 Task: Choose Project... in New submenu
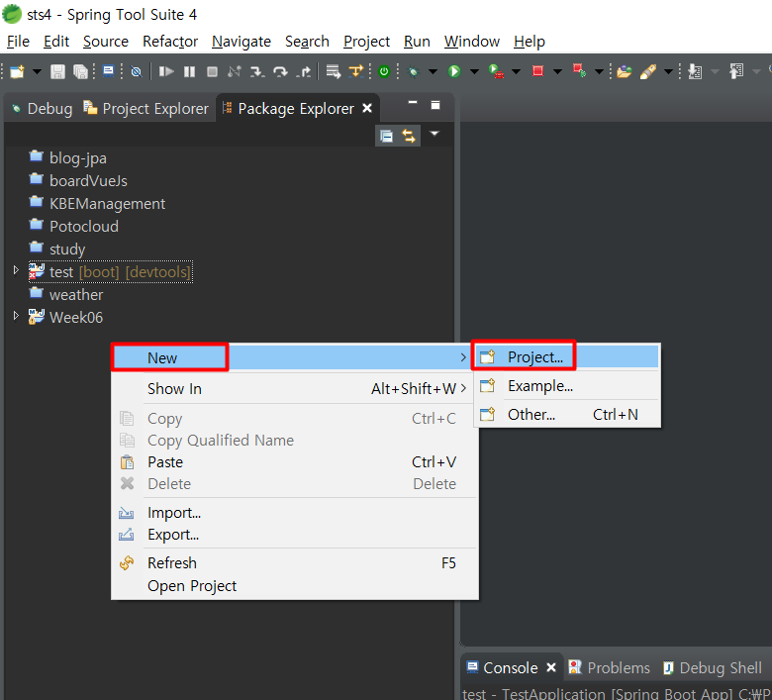[568, 357]
